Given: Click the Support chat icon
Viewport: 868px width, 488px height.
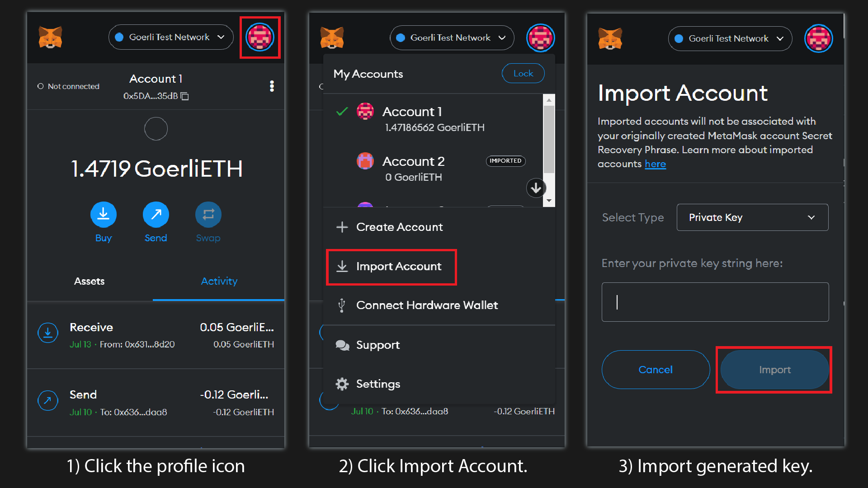Looking at the screenshot, I should pos(342,345).
